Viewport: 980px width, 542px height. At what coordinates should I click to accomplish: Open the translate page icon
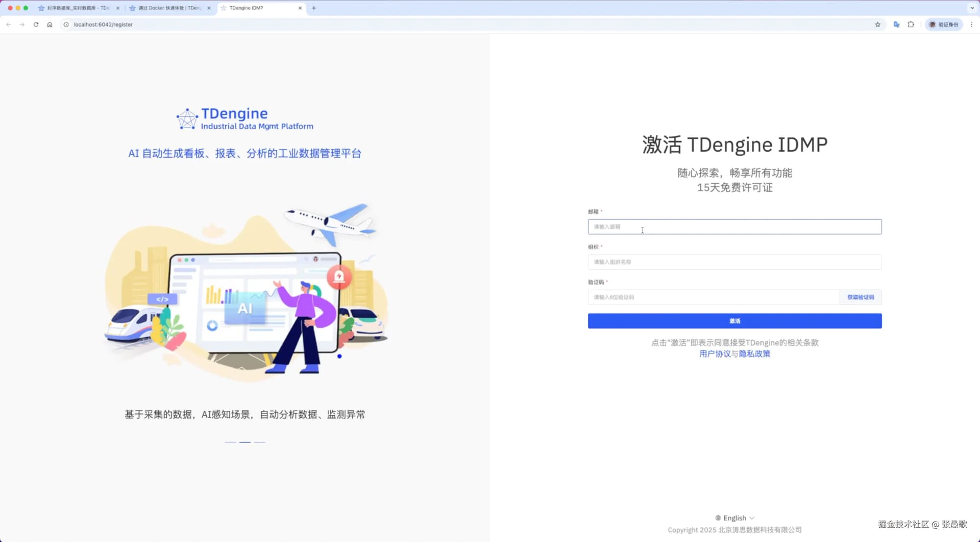pos(896,25)
